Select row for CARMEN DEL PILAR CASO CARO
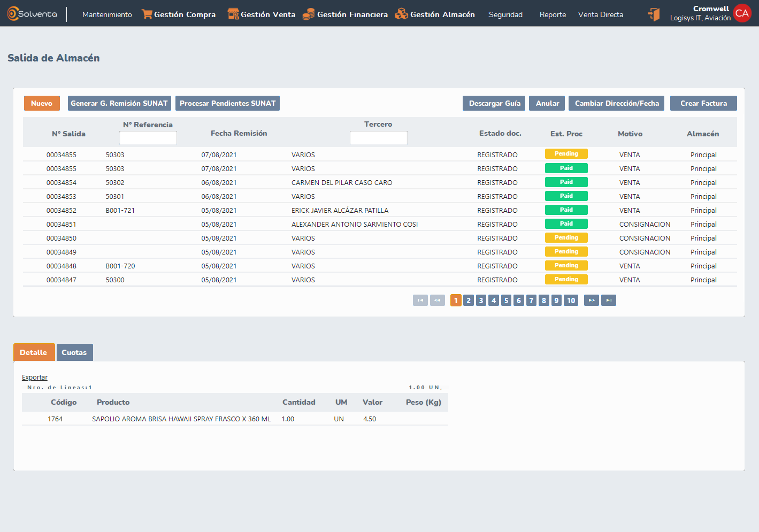This screenshot has height=532, width=759. click(x=342, y=183)
